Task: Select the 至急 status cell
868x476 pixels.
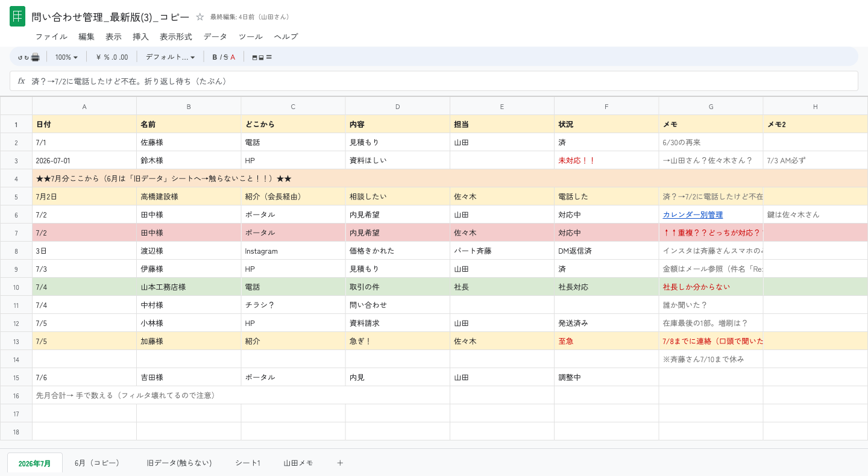Action: click(x=606, y=341)
